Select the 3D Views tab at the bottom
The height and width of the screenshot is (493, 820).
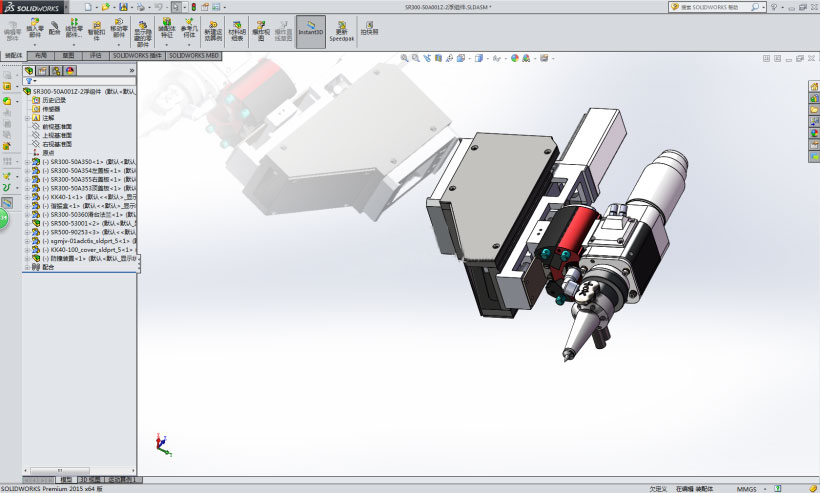[90, 479]
